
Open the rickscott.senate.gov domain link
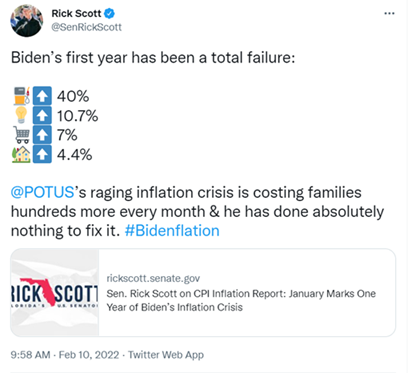pyautogui.click(x=153, y=278)
